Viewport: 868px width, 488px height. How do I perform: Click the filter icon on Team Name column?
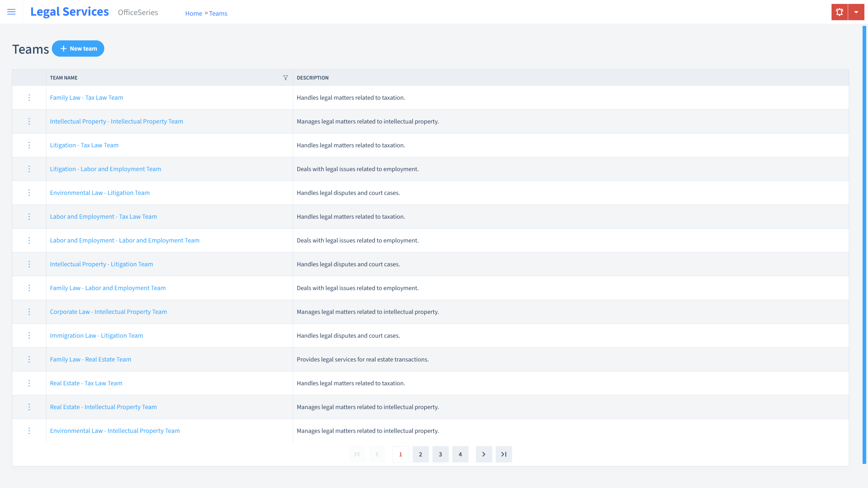coord(285,77)
